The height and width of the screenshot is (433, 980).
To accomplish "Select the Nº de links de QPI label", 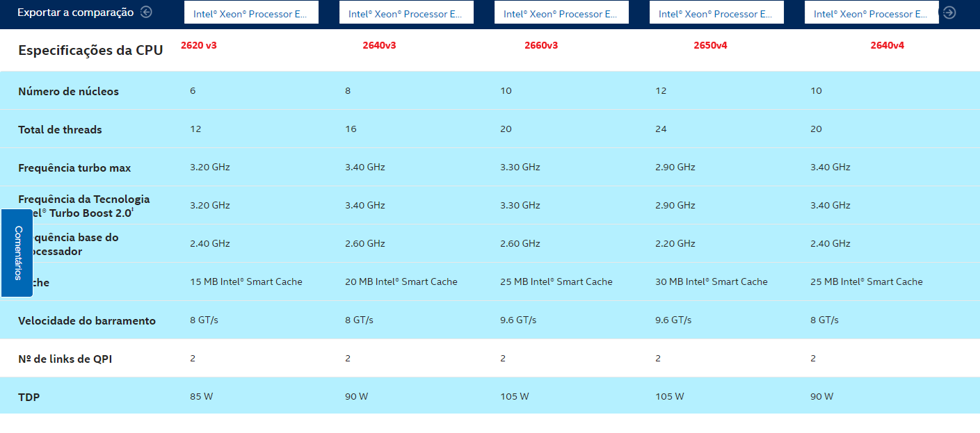I will (x=65, y=359).
